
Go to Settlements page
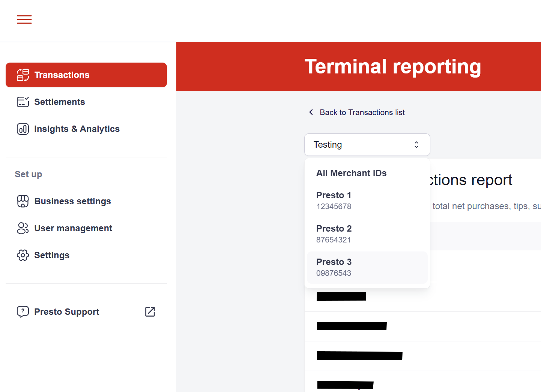tap(86, 102)
